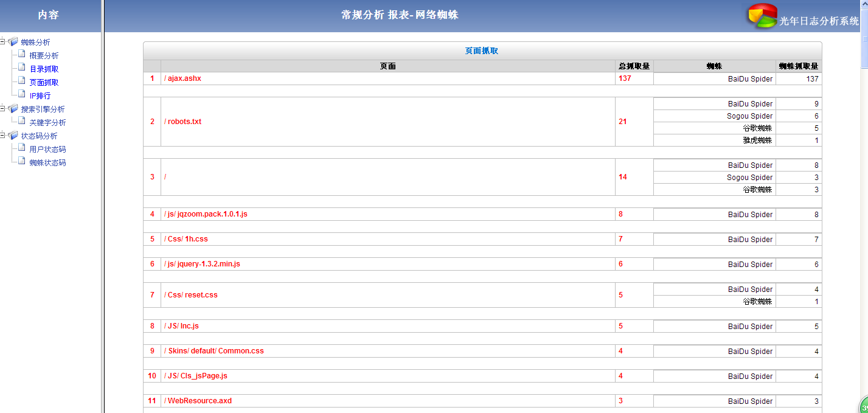Image resolution: width=868 pixels, height=413 pixels.
Task: Click the /js/jquery-1.3.2.min.js link
Action: 202,264
